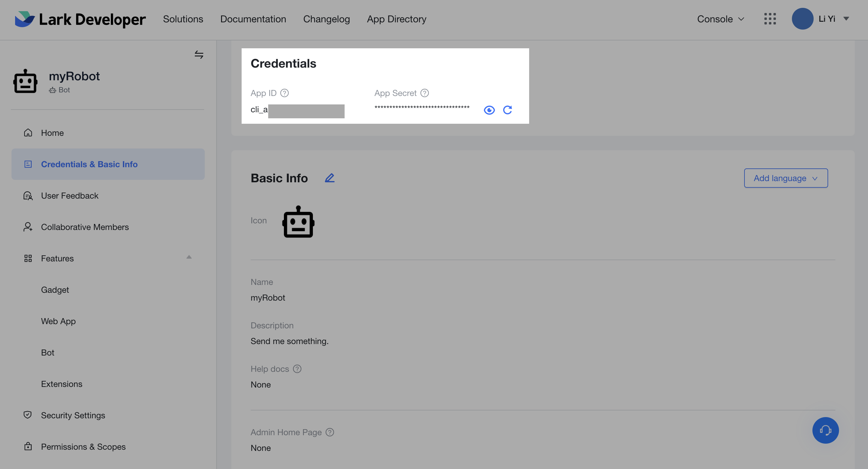This screenshot has width=868, height=469.
Task: Collapse the Features section
Action: pyautogui.click(x=189, y=257)
